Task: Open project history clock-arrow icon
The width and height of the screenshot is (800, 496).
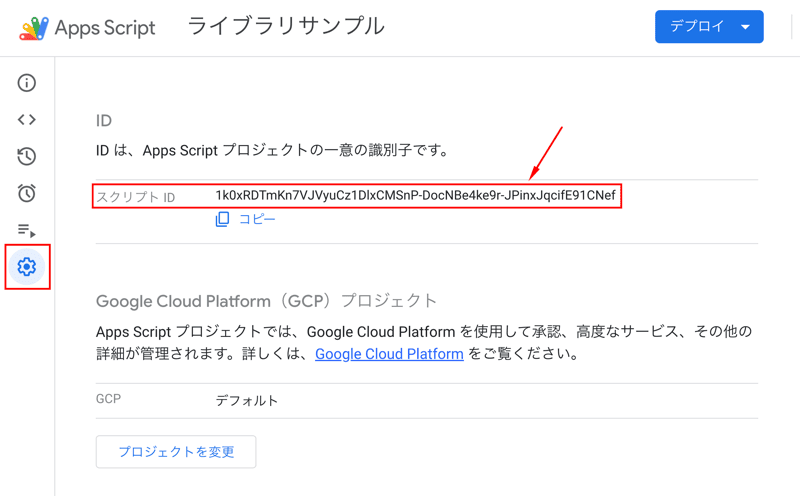Action: (x=27, y=156)
